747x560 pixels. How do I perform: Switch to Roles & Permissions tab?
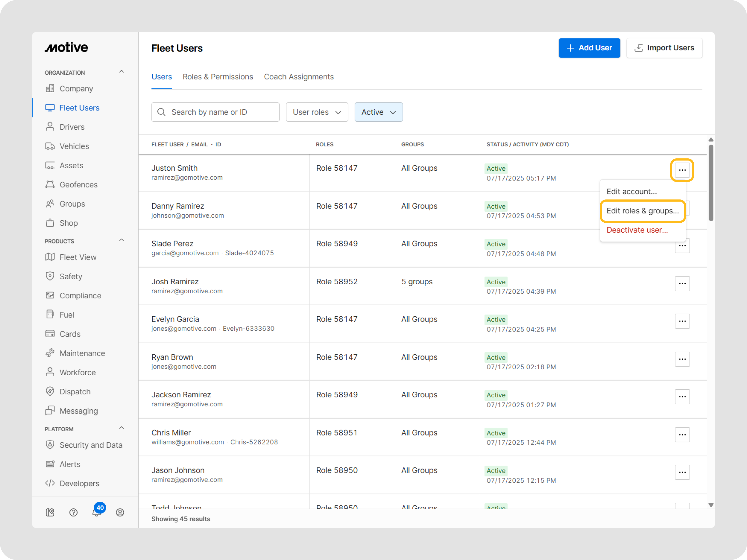coord(217,77)
